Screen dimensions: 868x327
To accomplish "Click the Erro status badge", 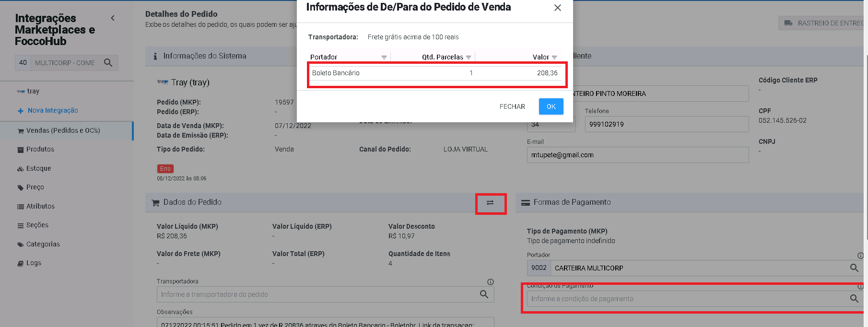I will pos(165,169).
